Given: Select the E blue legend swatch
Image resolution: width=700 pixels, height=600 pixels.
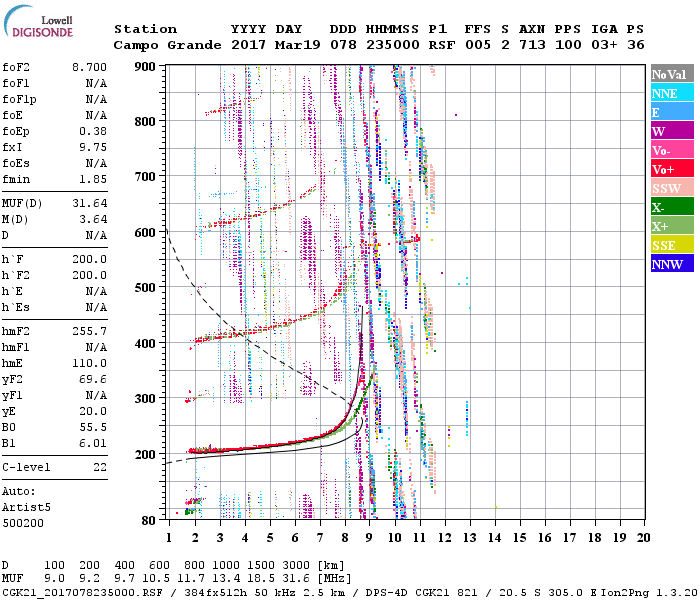Looking at the screenshot, I should click(672, 112).
